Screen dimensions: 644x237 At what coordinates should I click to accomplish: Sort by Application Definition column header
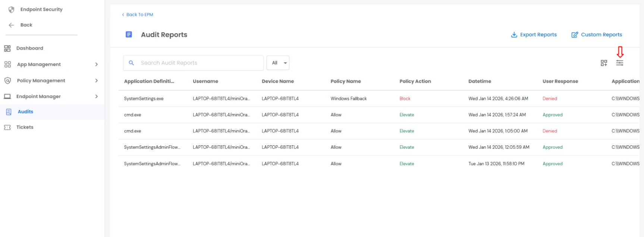[x=149, y=81]
